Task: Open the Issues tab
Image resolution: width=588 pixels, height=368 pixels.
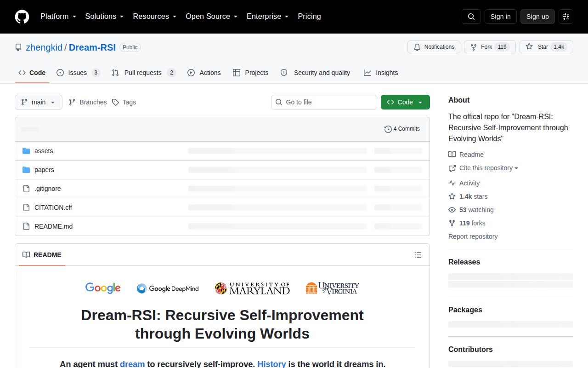Action: coord(78,73)
